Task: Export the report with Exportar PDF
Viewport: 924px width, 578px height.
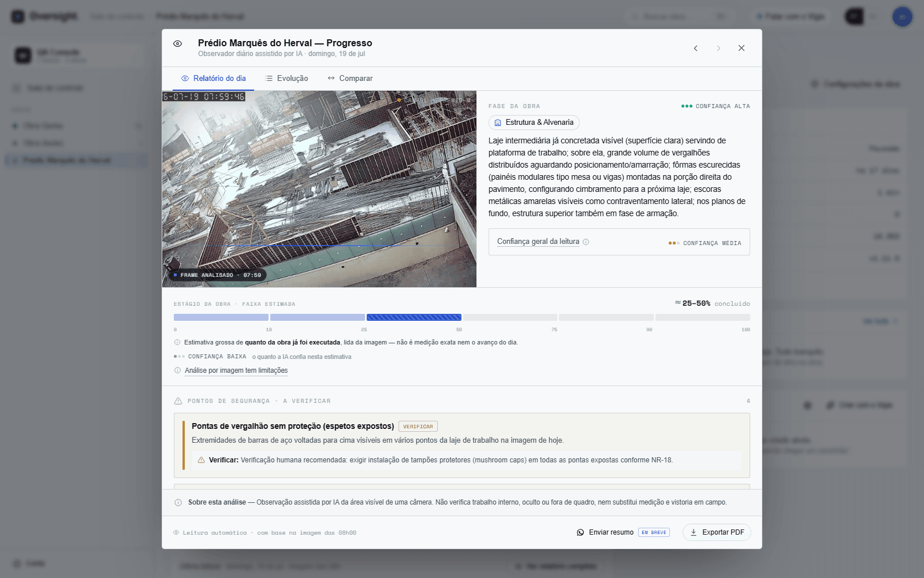Action: pyautogui.click(x=717, y=532)
